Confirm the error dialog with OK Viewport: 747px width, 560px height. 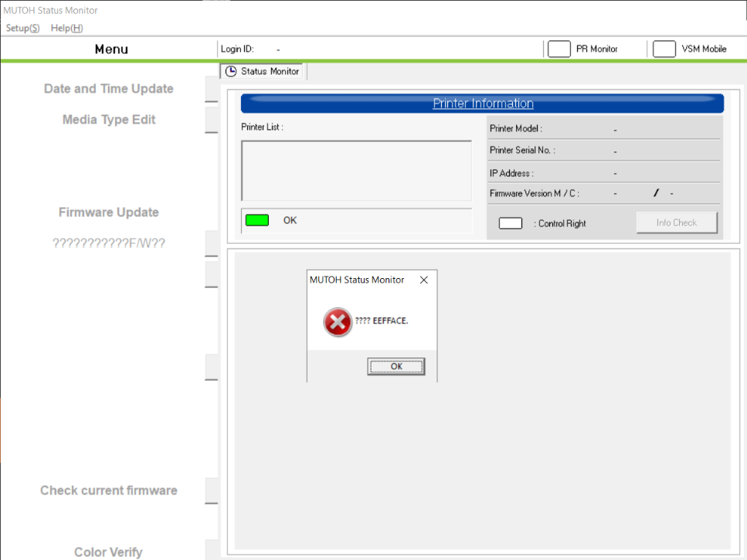pos(396,366)
